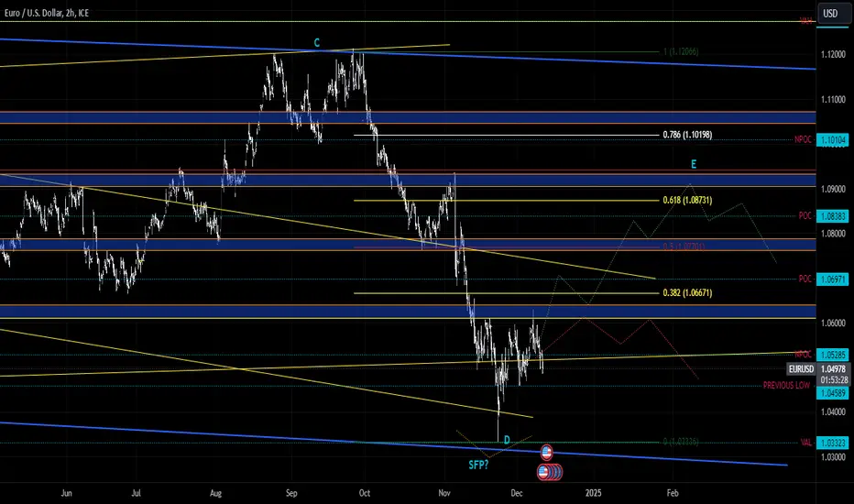Click the wave label E
The image size is (854, 504).
[x=694, y=164]
